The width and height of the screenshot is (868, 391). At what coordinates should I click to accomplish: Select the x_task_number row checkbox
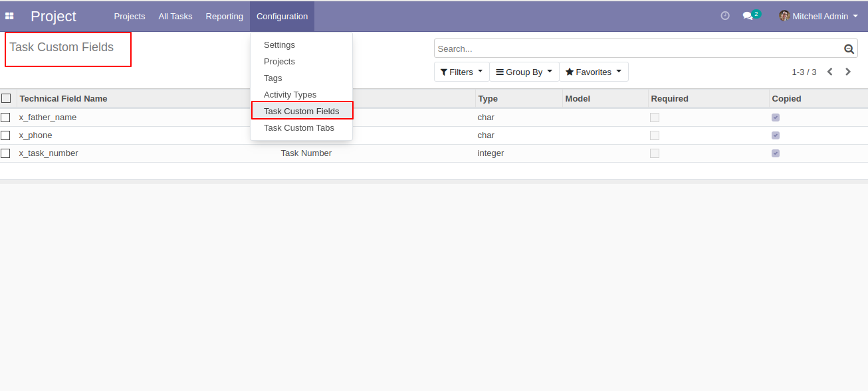5,153
